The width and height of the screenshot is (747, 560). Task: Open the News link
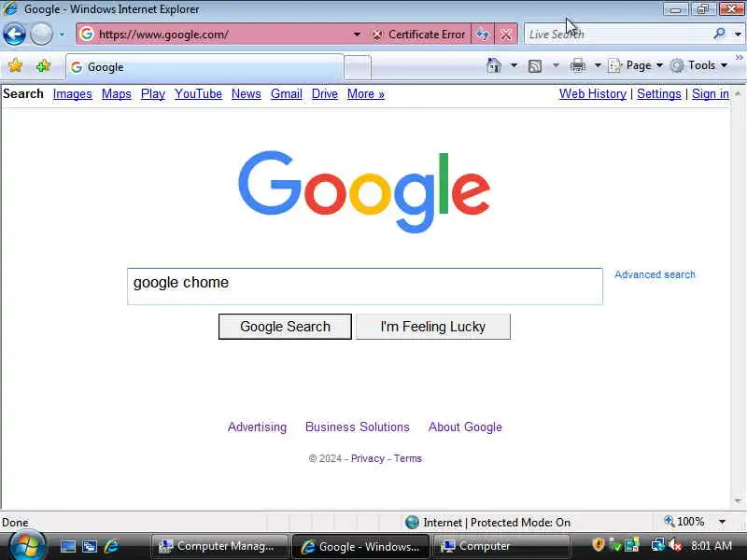pos(247,94)
